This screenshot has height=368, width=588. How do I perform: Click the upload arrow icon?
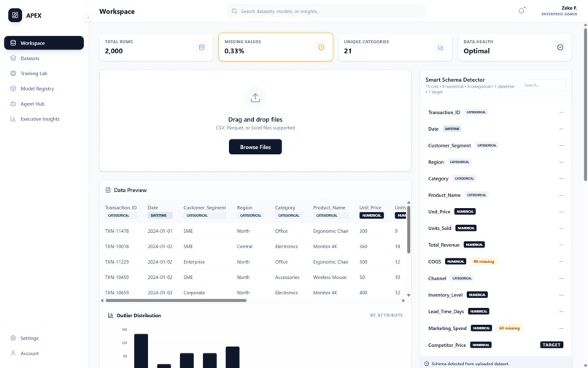click(x=255, y=98)
